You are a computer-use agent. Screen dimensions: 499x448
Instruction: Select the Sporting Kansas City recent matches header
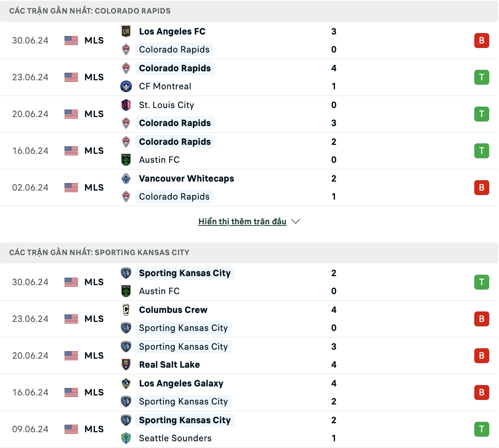coord(99,253)
